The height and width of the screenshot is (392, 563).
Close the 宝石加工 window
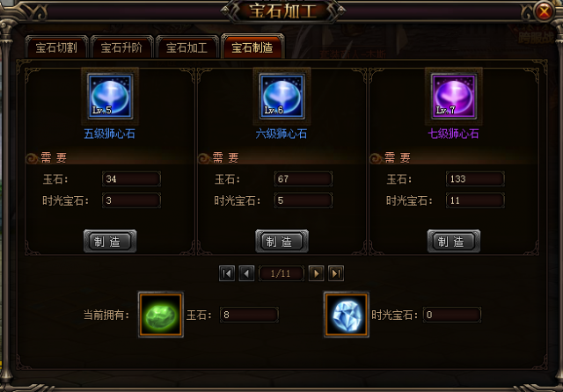click(x=544, y=11)
